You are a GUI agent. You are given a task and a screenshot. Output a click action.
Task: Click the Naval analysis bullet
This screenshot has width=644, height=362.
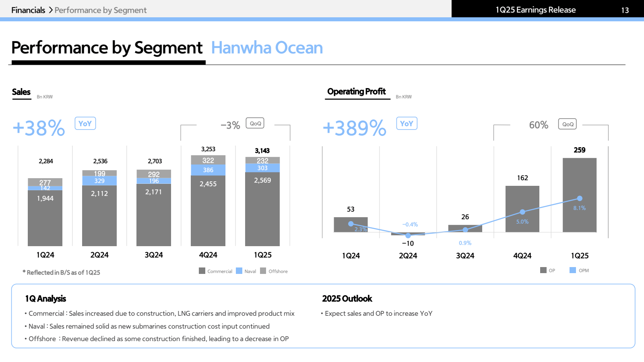pyautogui.click(x=147, y=327)
